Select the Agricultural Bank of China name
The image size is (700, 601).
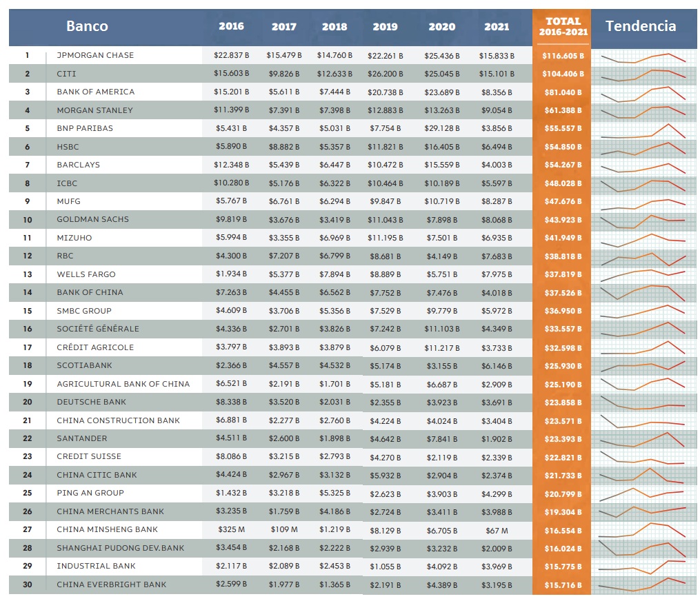point(123,384)
